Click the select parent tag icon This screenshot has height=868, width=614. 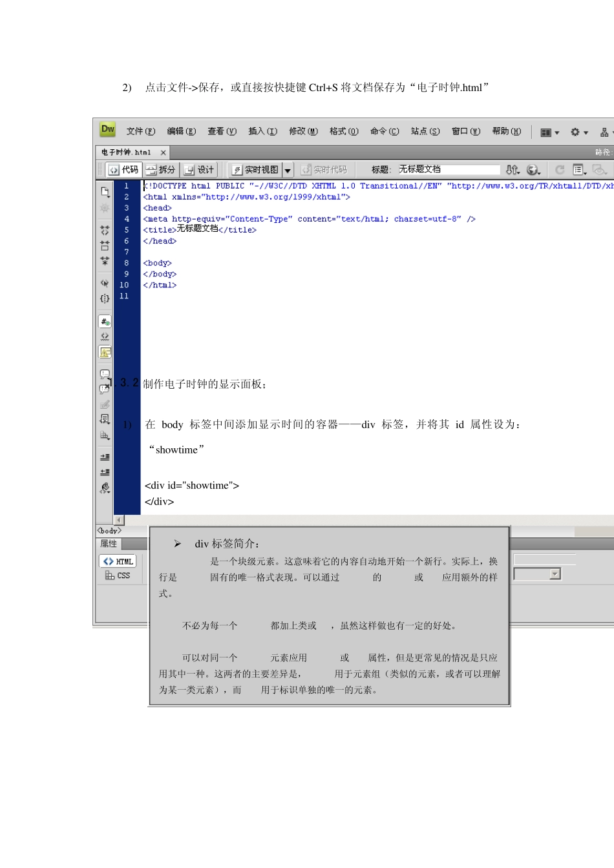tap(105, 283)
